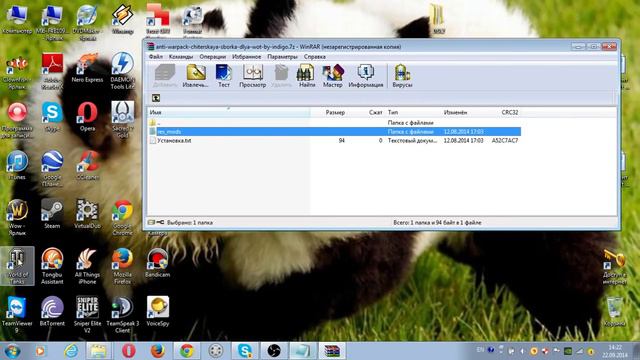The width and height of the screenshot is (640, 360).
Task: Open the Favorites menu in WinRAR
Action: [246, 57]
